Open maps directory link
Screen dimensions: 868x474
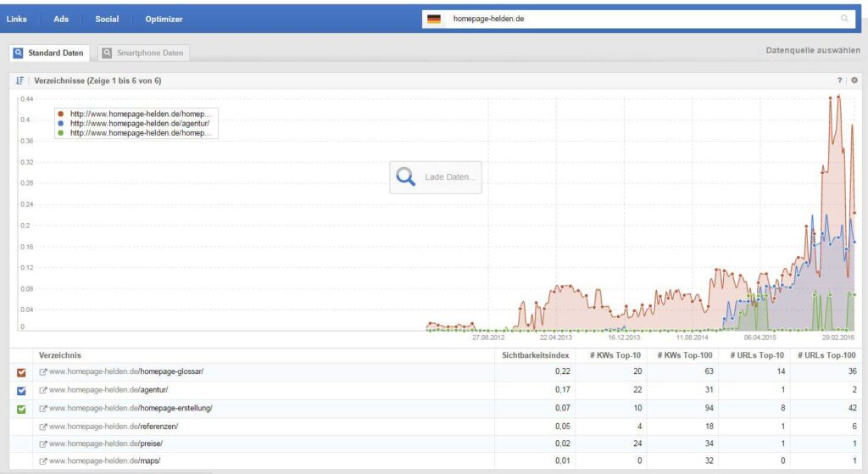[x=104, y=460]
